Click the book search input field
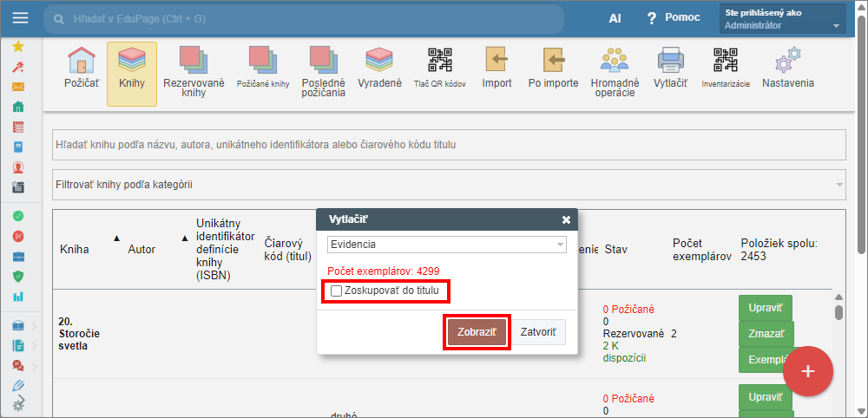The width and height of the screenshot is (868, 418). coord(449,145)
